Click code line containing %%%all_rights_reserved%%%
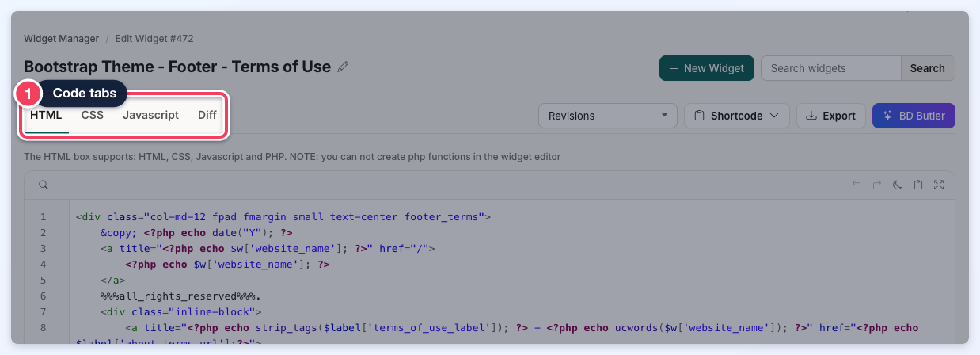 180,296
